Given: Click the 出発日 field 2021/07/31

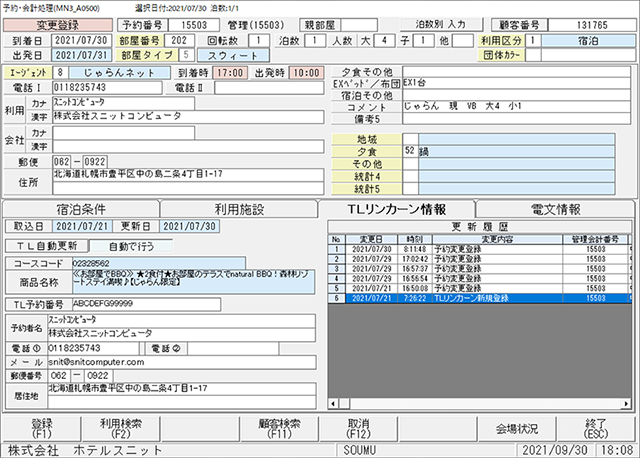Looking at the screenshot, I should pos(81,55).
